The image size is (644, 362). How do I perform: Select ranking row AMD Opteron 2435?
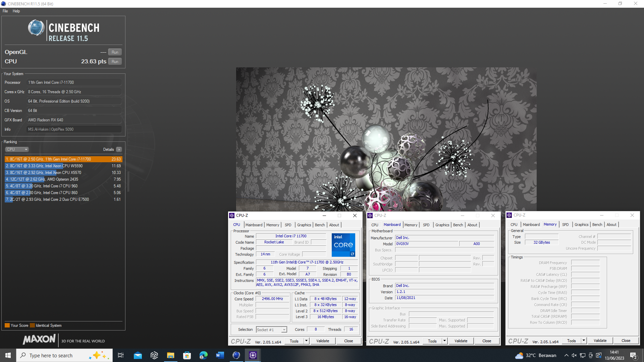pos(63,179)
